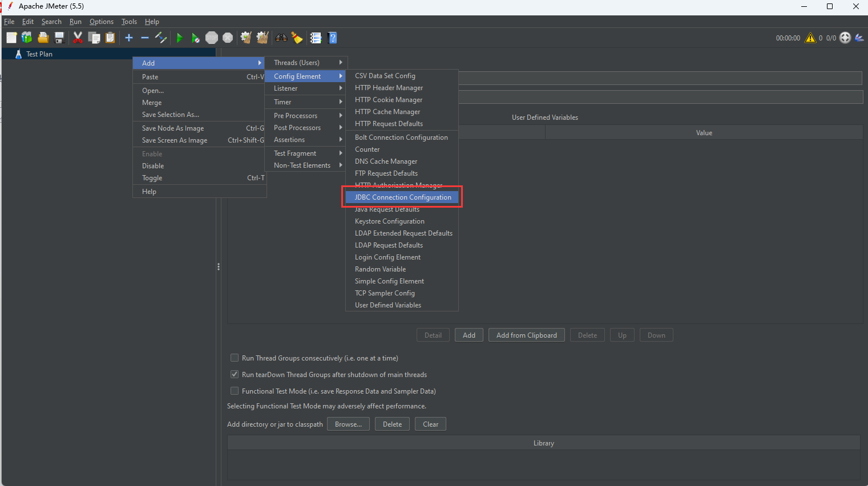
Task: Click the grey remote engine status icon
Action: pos(845,38)
